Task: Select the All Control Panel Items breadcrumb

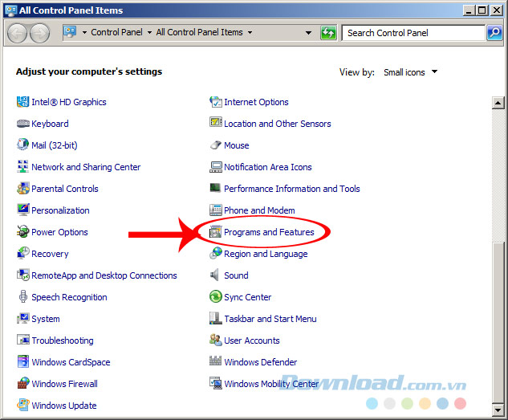Action: pyautogui.click(x=199, y=32)
